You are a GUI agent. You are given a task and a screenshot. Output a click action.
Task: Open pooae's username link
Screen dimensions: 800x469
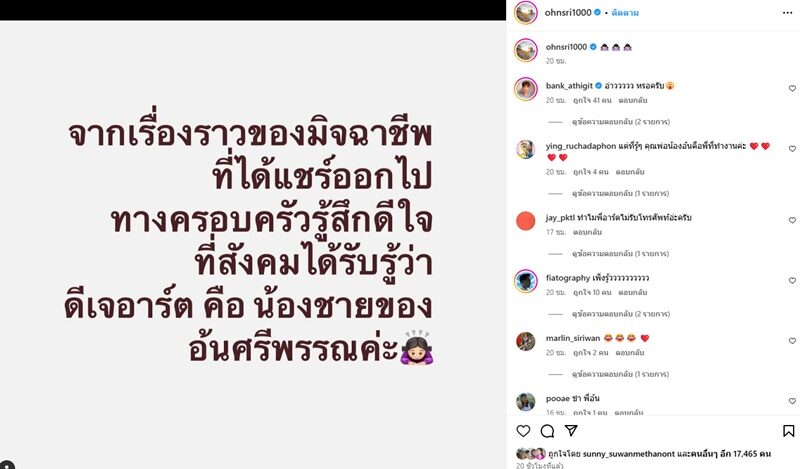tap(557, 398)
